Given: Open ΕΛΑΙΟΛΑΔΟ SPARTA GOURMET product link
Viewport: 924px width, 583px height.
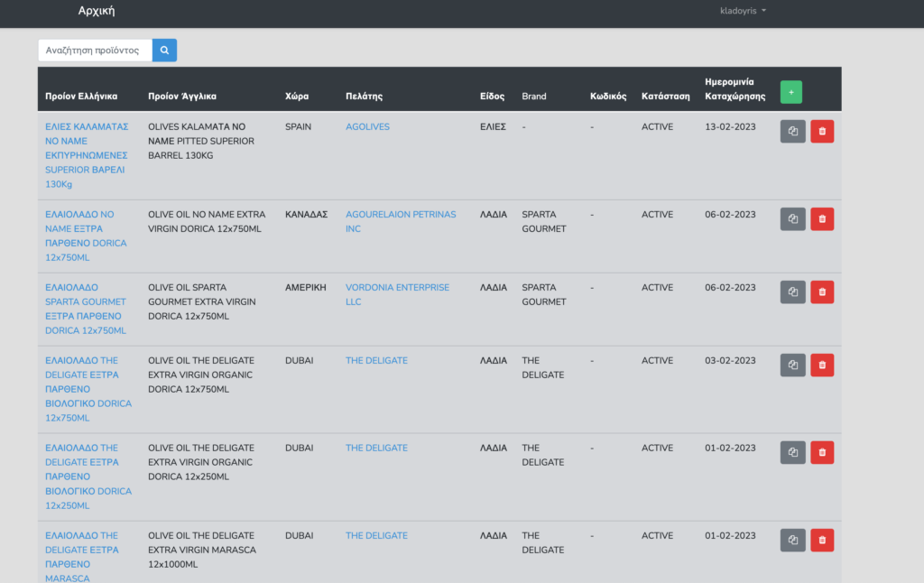Looking at the screenshot, I should tap(86, 309).
